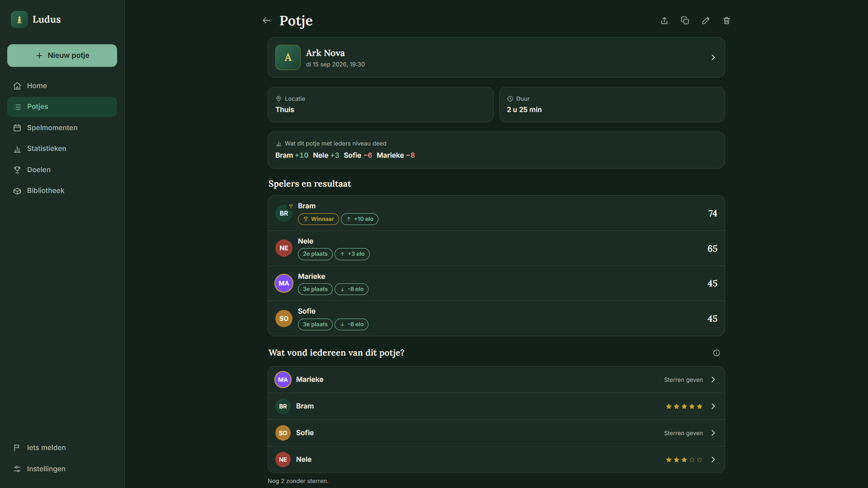This screenshot has height=488, width=868.
Task: Click the Locatie card showing 'Thuis'
Action: (380, 104)
